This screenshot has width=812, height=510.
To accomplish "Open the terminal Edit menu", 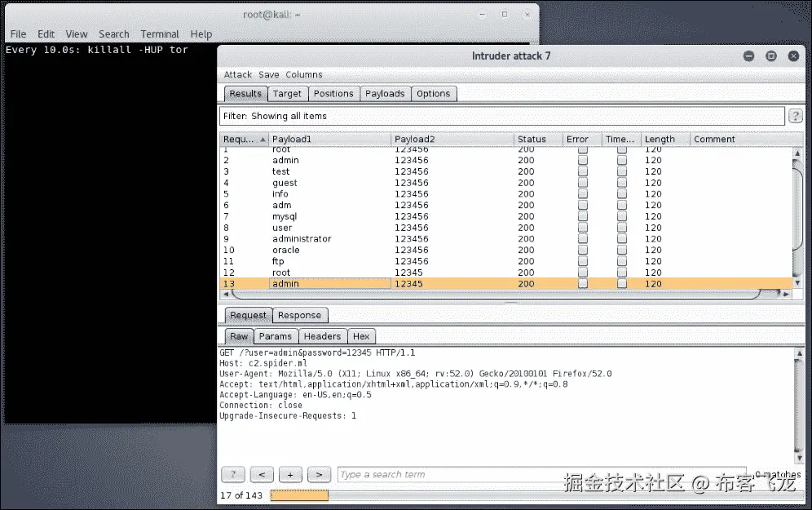I will tap(46, 34).
